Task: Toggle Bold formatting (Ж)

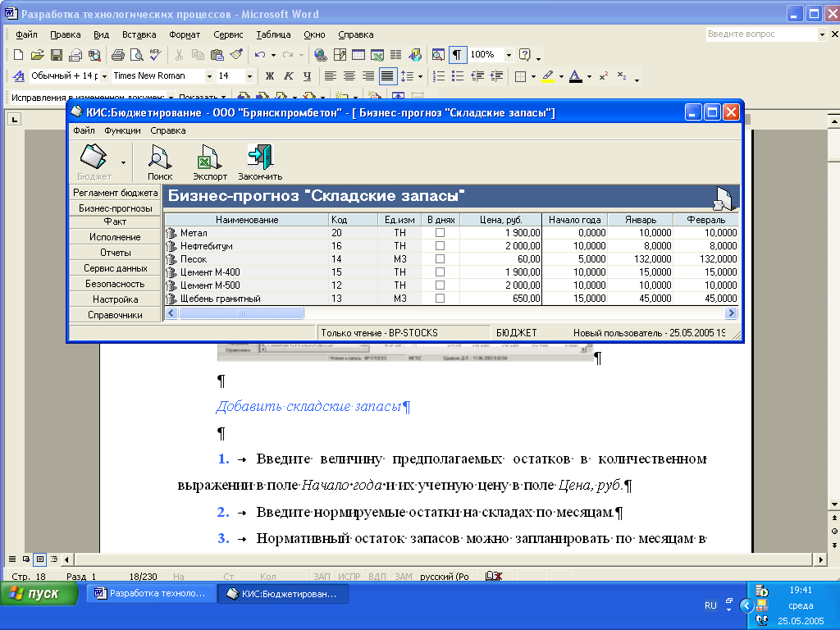Action: click(270, 76)
